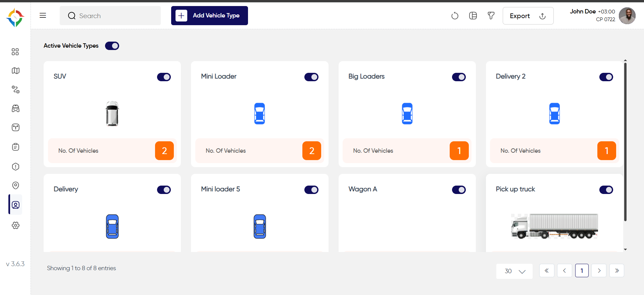Click the filter funnel icon

[x=491, y=16]
